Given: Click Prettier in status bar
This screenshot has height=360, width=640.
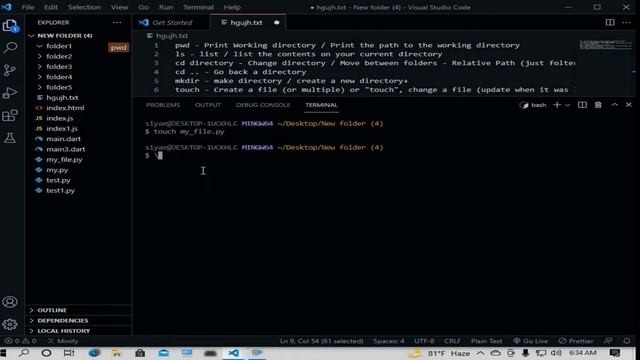Looking at the screenshot, I should (x=576, y=341).
